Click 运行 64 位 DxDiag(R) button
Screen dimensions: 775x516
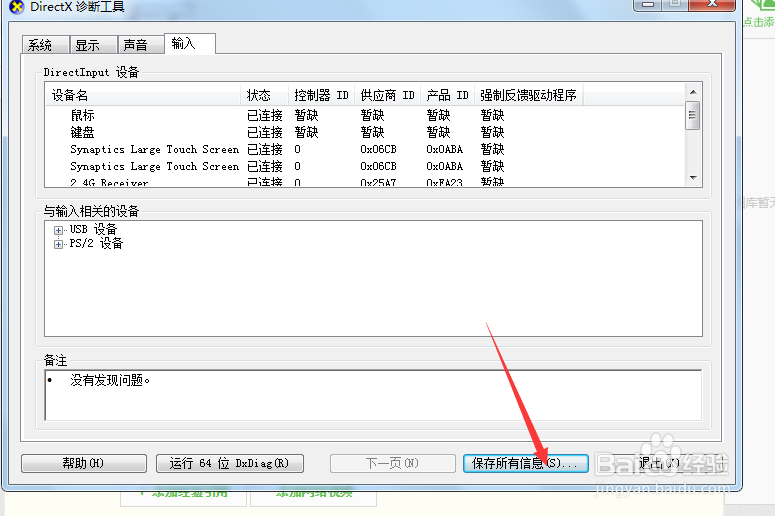point(229,463)
